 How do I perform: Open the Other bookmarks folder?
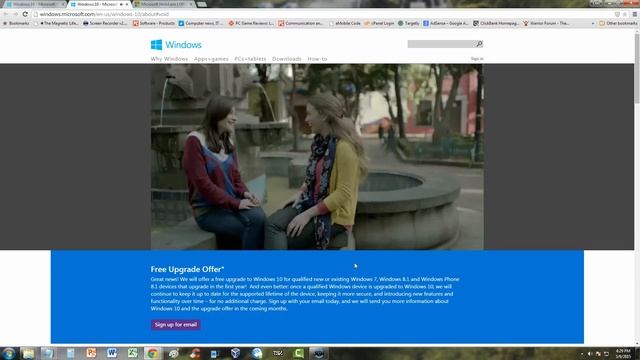click(618, 23)
